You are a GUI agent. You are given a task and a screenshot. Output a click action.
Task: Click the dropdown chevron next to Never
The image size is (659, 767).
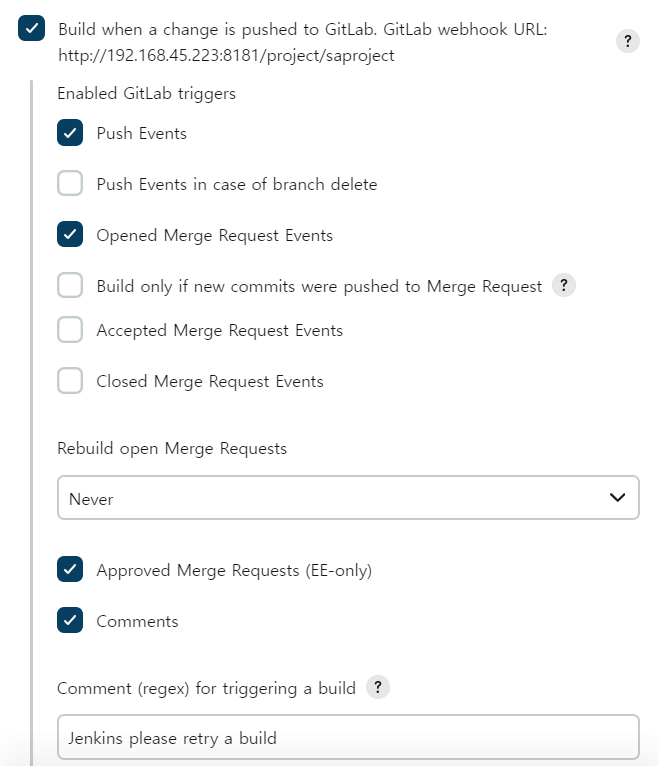tap(617, 498)
